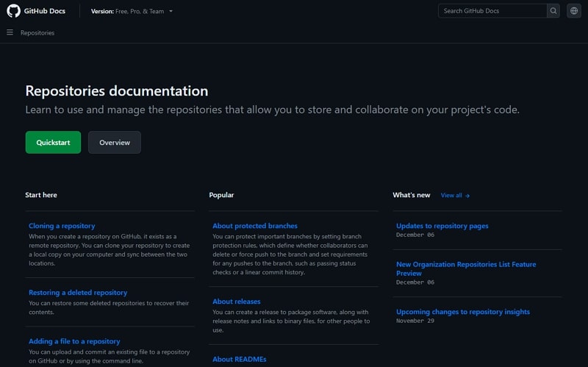Click the 'You can create a release' description

291,321
